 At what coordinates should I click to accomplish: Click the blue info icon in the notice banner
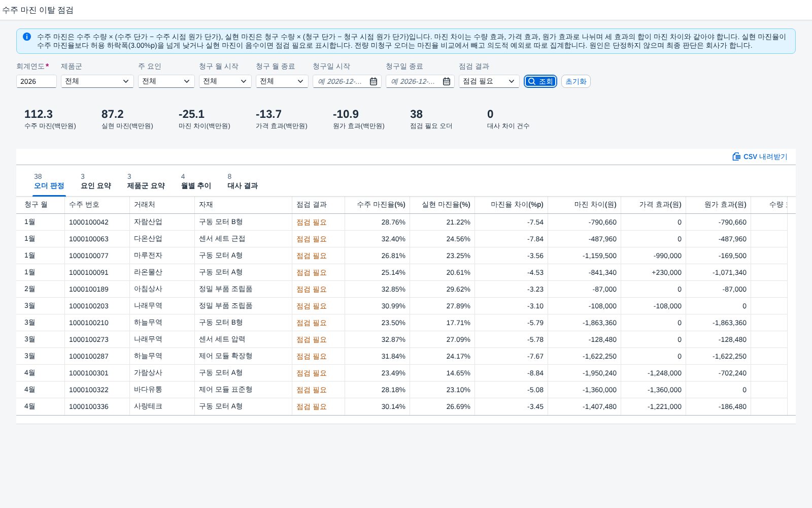[27, 37]
